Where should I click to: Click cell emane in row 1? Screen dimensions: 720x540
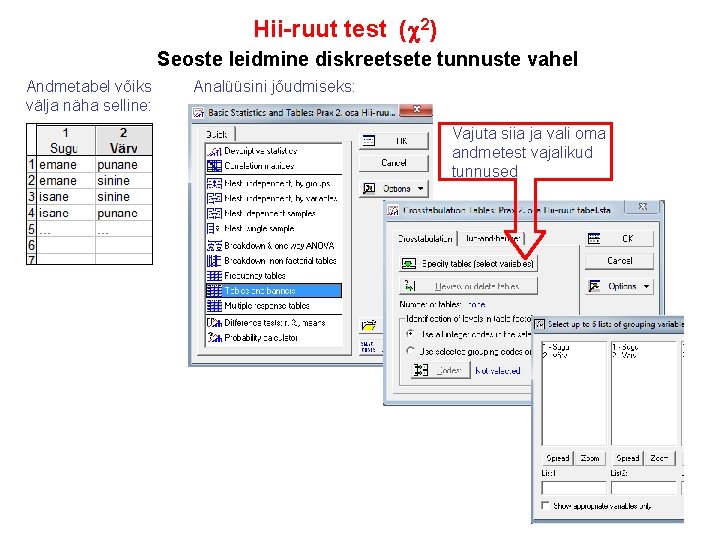pyautogui.click(x=66, y=165)
